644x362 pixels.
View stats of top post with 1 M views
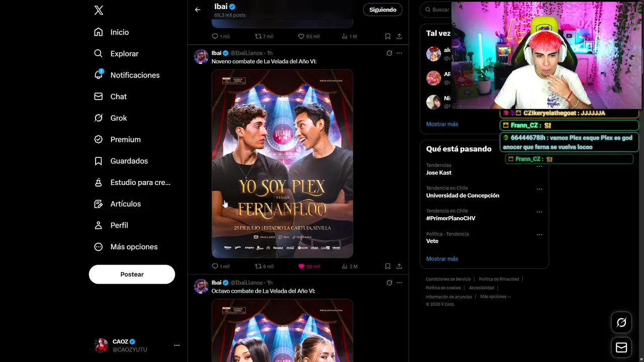[349, 36]
